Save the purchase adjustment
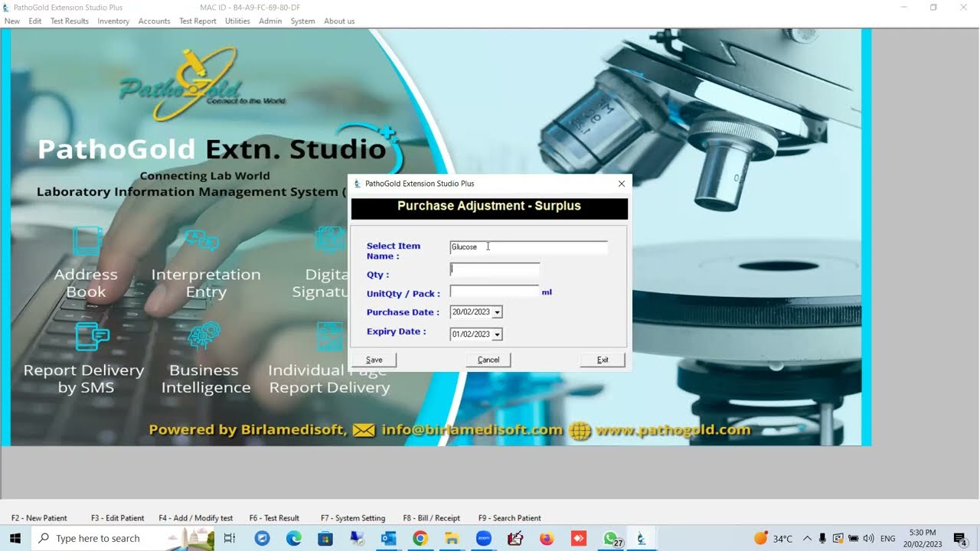 pyautogui.click(x=374, y=360)
